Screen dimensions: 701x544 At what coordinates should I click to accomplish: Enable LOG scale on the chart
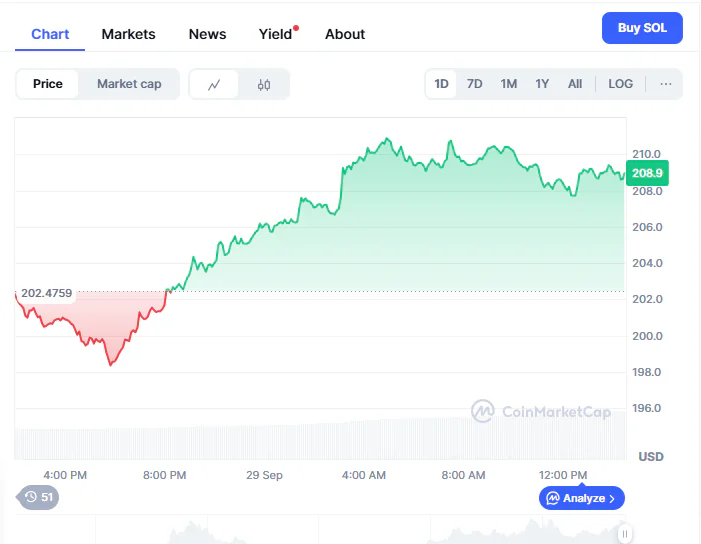pos(620,84)
